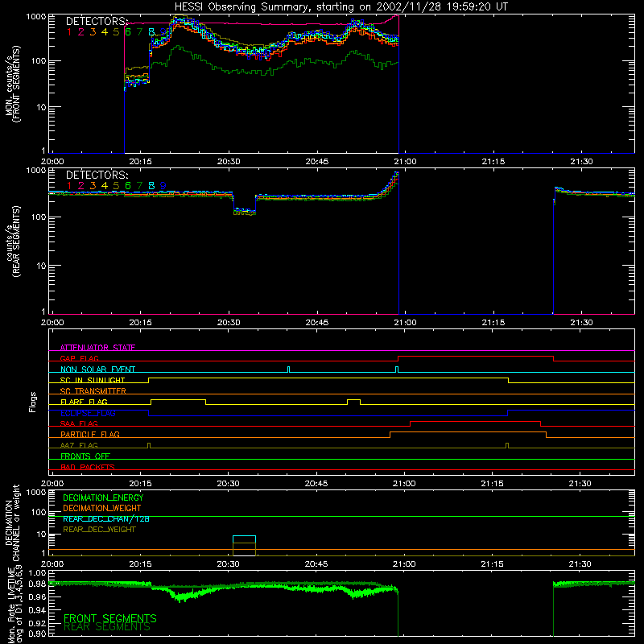The width and height of the screenshot is (644, 644).
Task: Click the REAR_DEC_CHAN/128 legend label
Action: (x=106, y=518)
